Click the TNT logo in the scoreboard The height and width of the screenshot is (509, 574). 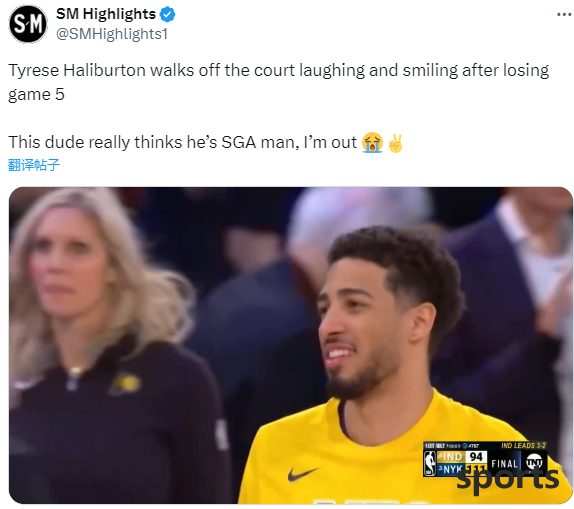click(534, 462)
